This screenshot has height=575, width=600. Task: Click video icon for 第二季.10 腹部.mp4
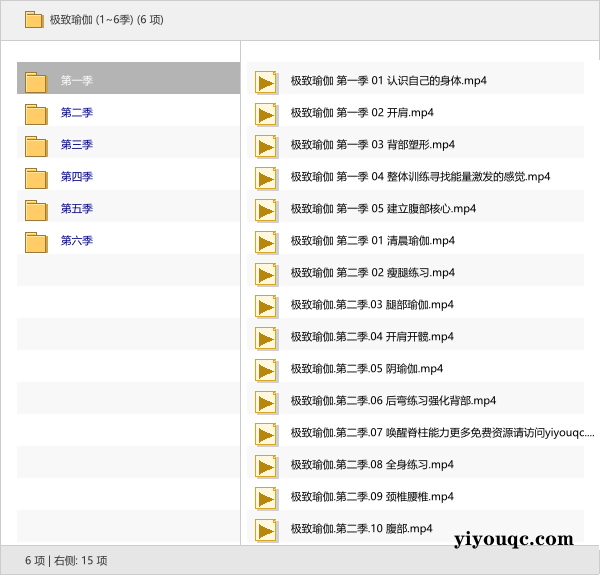point(266,529)
